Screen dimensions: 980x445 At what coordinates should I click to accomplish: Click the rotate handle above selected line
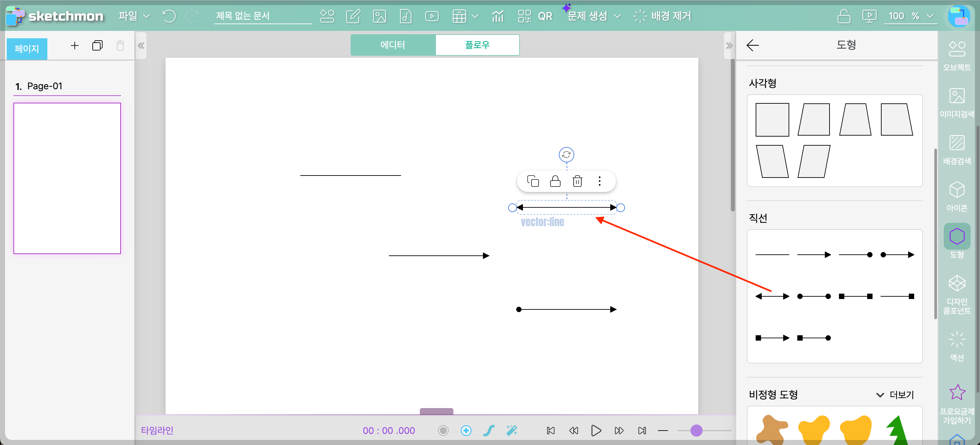point(566,154)
